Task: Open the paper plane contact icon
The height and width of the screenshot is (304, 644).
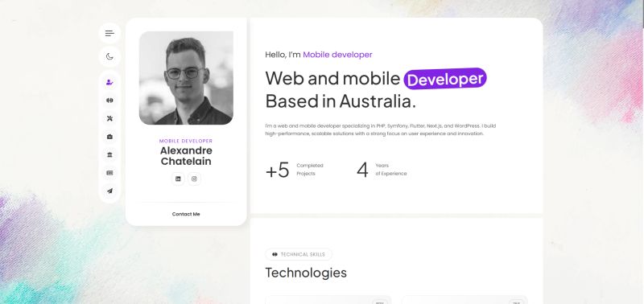Action: pos(109,191)
